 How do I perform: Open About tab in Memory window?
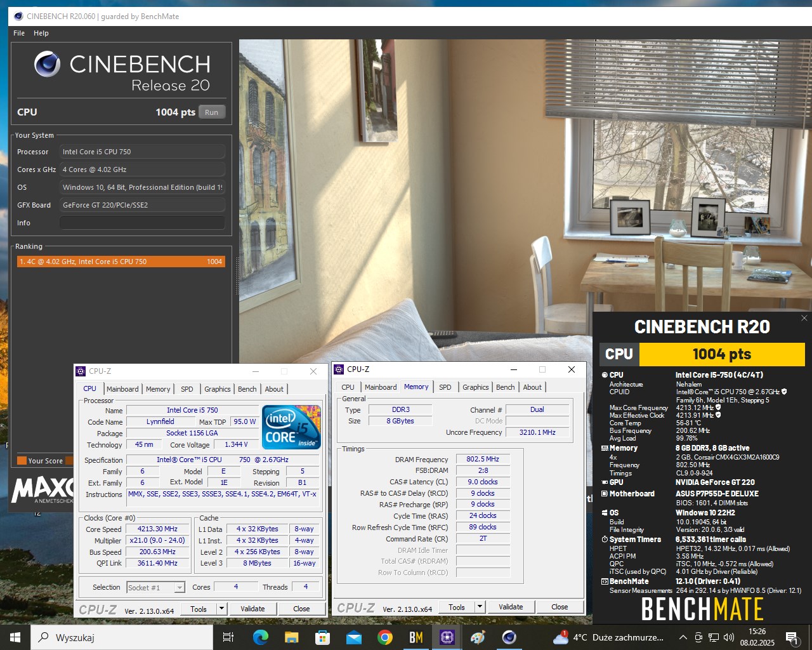(x=532, y=387)
